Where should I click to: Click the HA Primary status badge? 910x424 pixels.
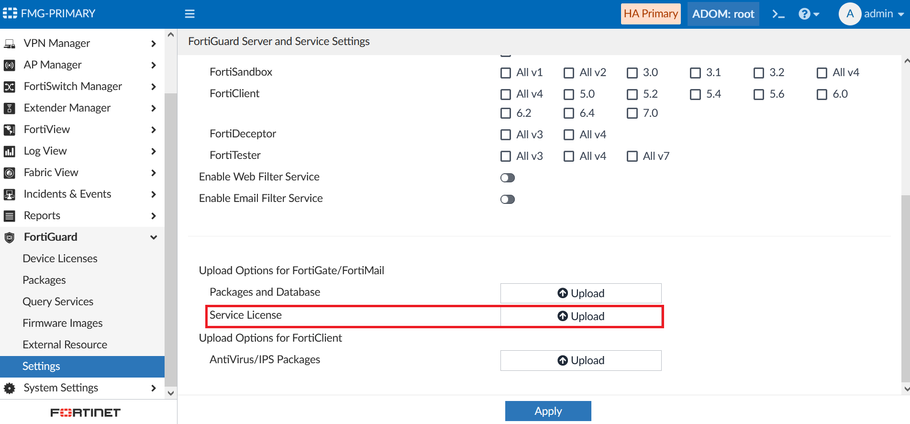click(651, 14)
